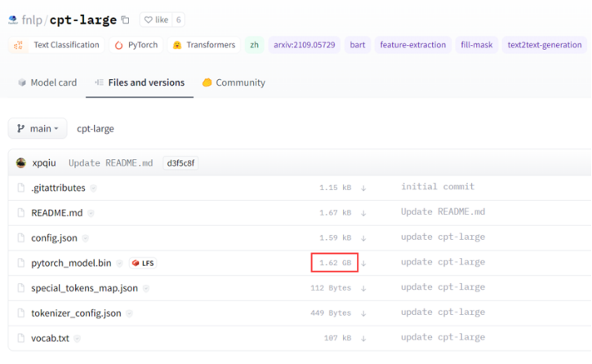
Task: Click the feature-extraction tag
Action: click(x=412, y=45)
